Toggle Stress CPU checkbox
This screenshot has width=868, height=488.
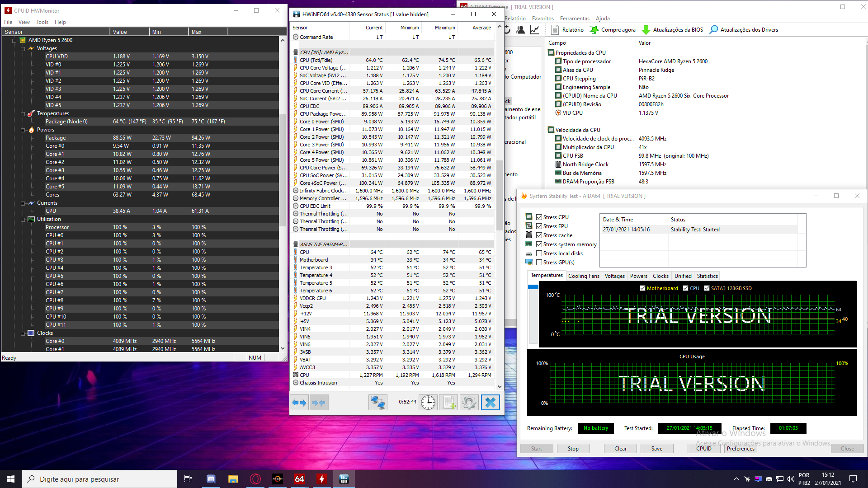point(539,217)
